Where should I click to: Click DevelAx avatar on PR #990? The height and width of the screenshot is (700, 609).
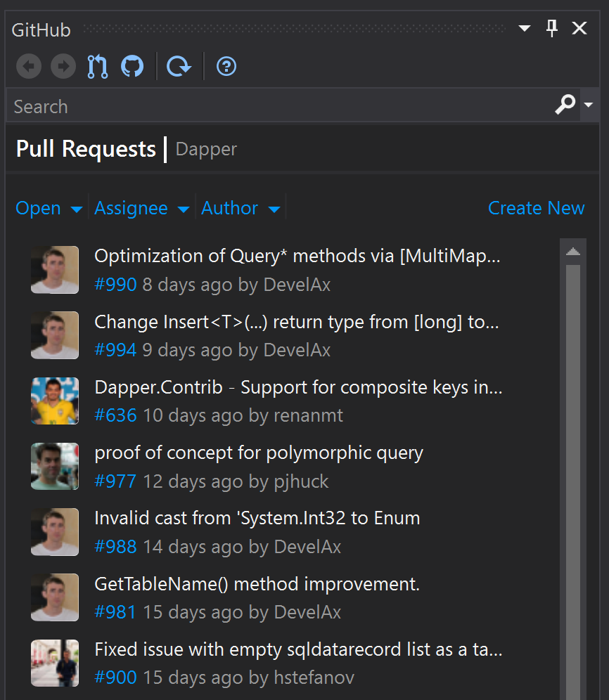[55, 270]
